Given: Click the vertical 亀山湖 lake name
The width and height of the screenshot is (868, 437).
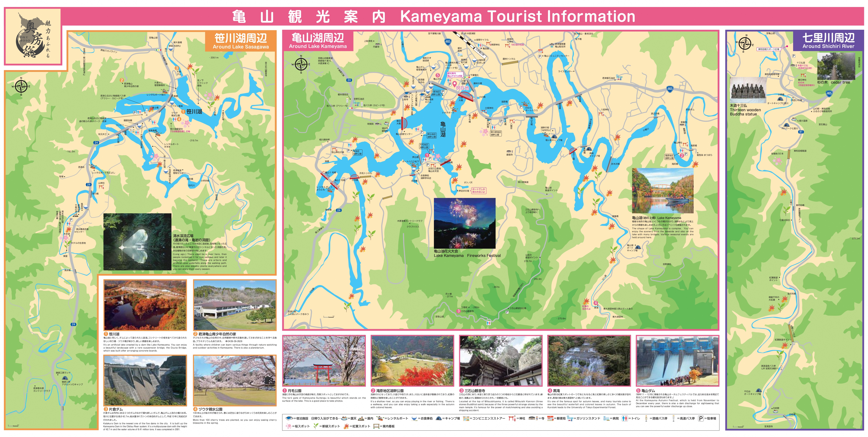Looking at the screenshot, I should [443, 129].
